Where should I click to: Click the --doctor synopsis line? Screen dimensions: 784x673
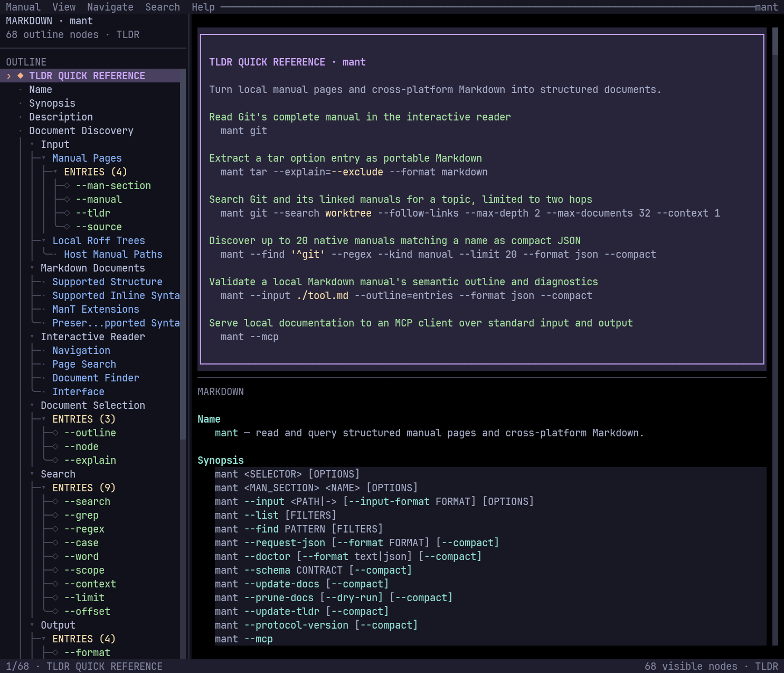click(x=348, y=556)
